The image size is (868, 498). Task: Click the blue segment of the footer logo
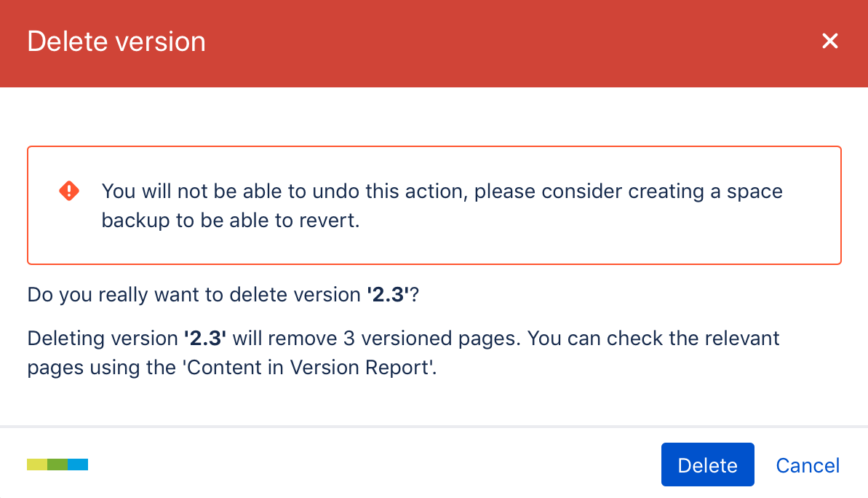click(x=78, y=465)
